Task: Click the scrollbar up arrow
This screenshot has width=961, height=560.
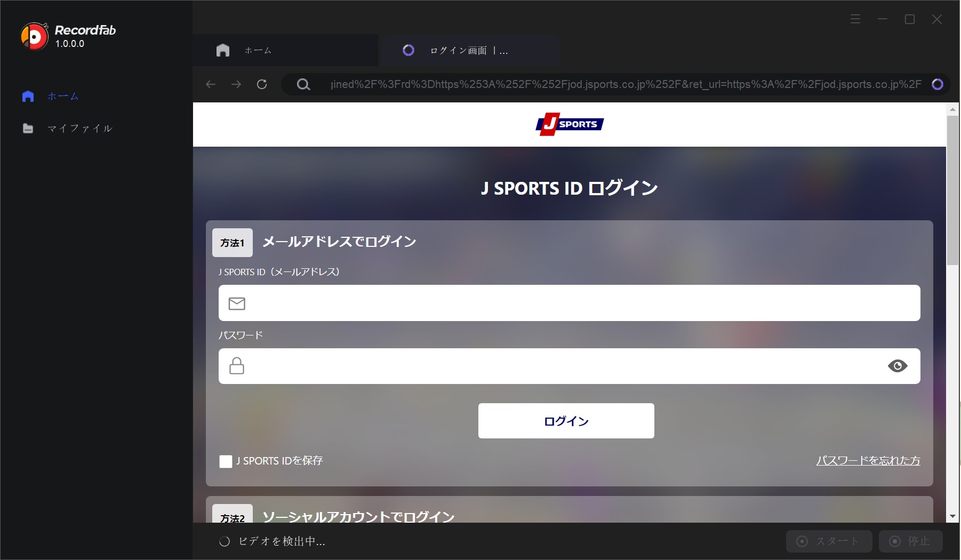Action: (x=952, y=109)
